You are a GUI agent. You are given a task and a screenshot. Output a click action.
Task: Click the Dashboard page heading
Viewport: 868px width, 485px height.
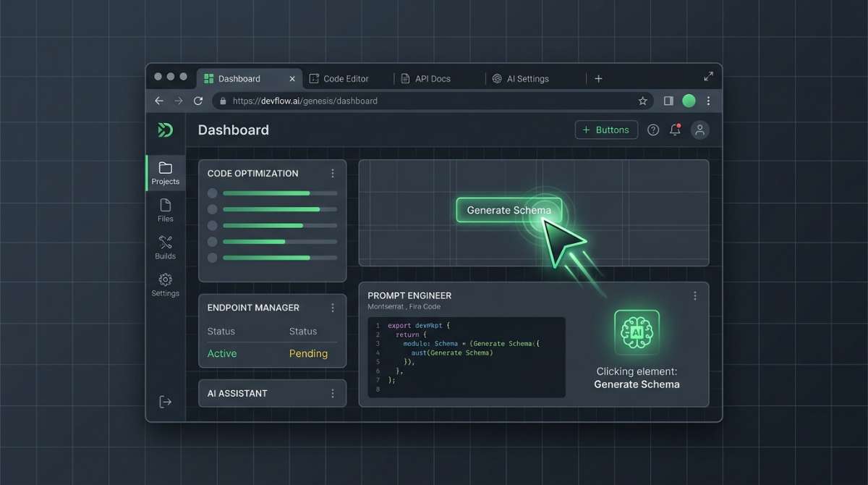pos(234,130)
